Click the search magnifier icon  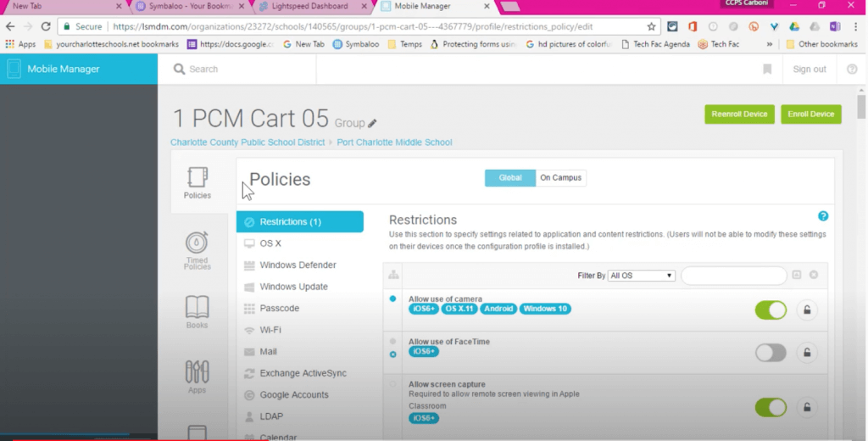coord(179,69)
